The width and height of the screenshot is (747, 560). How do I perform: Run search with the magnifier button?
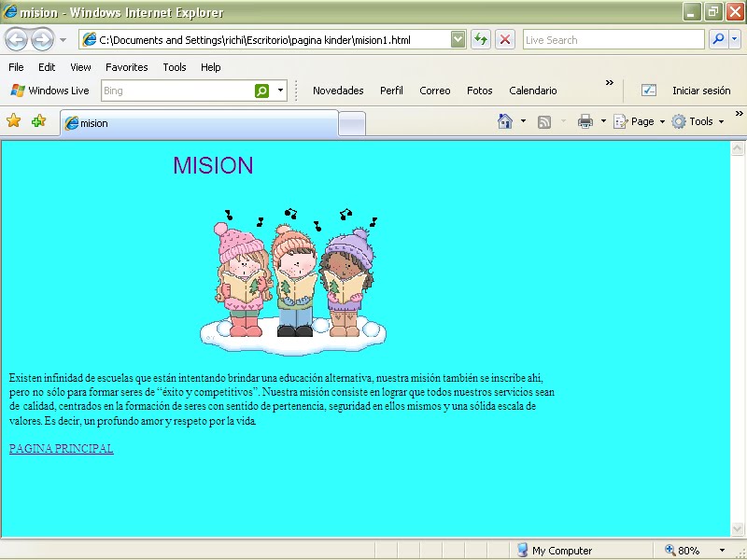coord(718,40)
